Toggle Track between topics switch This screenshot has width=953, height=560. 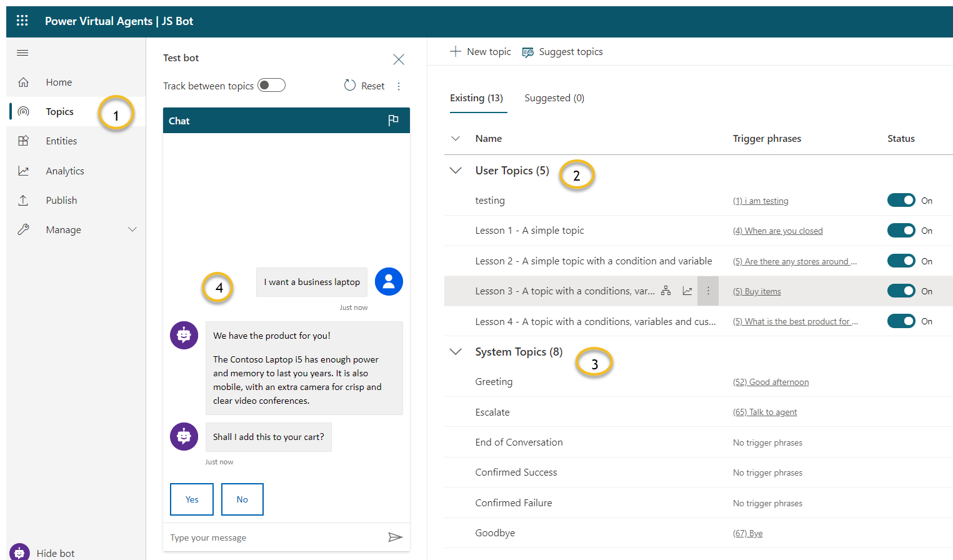[272, 85]
